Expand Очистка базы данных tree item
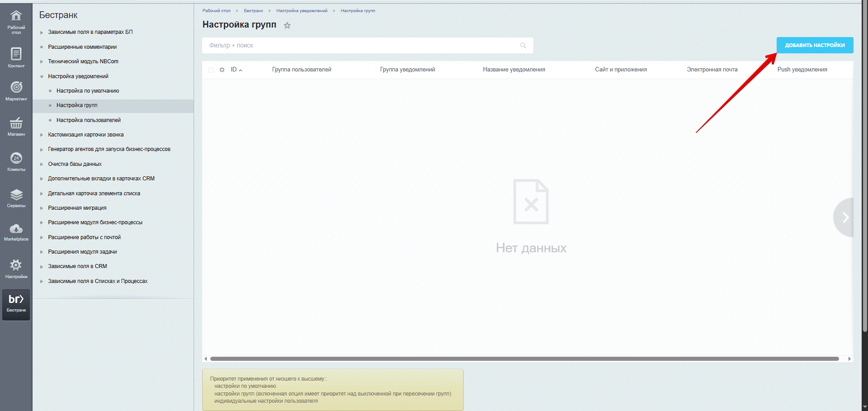The height and width of the screenshot is (411, 868). click(42, 164)
